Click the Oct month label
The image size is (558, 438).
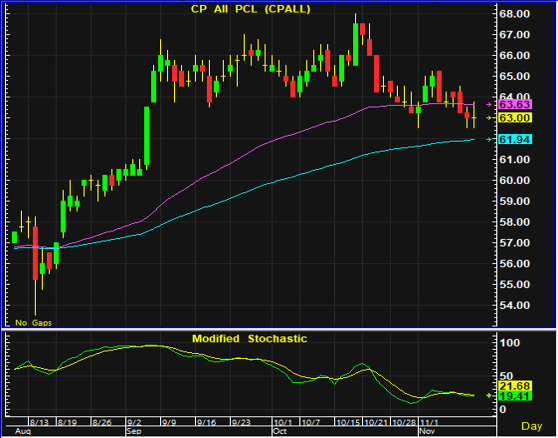tap(280, 431)
